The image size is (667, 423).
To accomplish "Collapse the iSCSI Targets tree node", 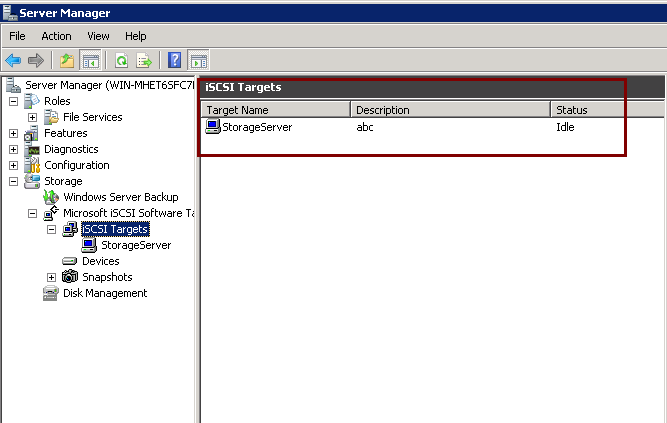I will pyautogui.click(x=52, y=229).
